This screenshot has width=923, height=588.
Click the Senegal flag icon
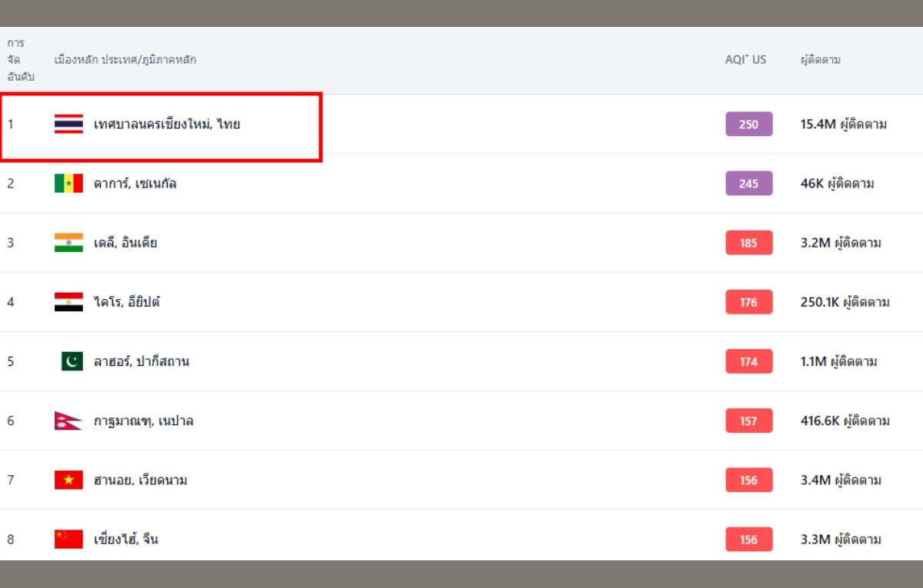68,184
